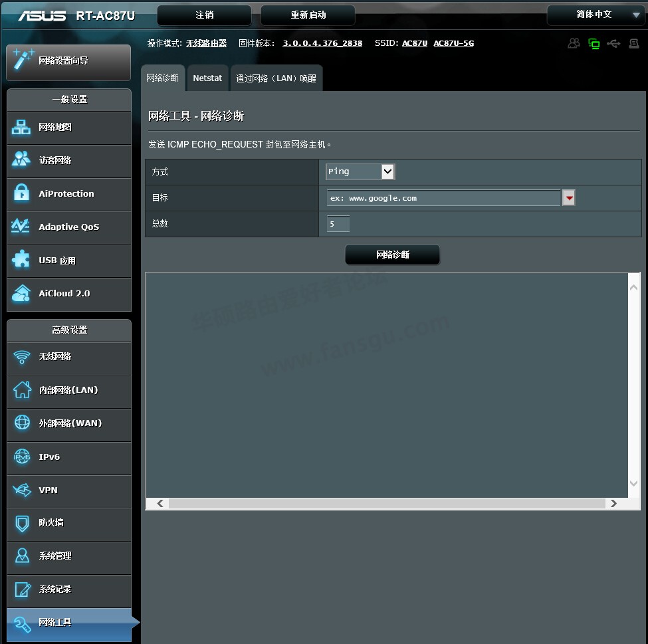Click the System Log (系统记录) notepad icon
This screenshot has height=644, width=648.
pyautogui.click(x=23, y=589)
